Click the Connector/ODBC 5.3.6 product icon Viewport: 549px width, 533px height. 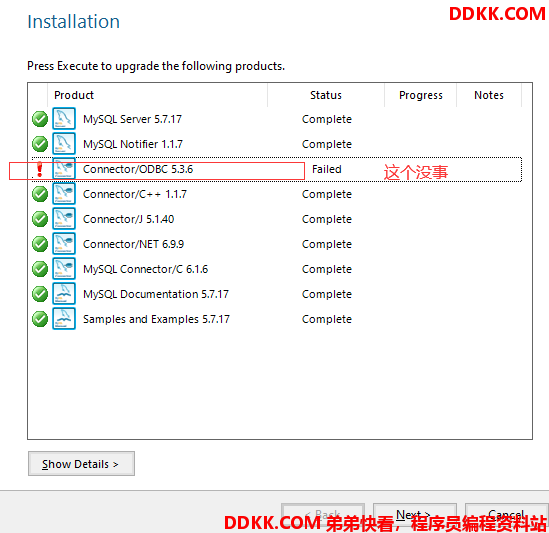tap(64, 169)
